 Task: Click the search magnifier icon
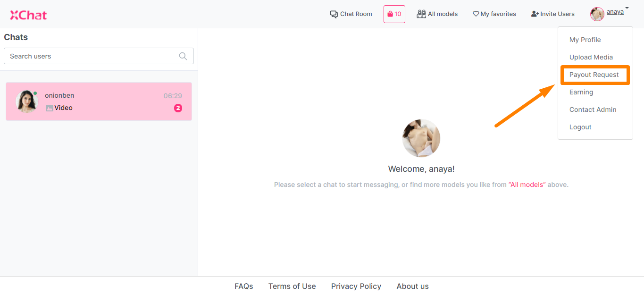(x=183, y=56)
